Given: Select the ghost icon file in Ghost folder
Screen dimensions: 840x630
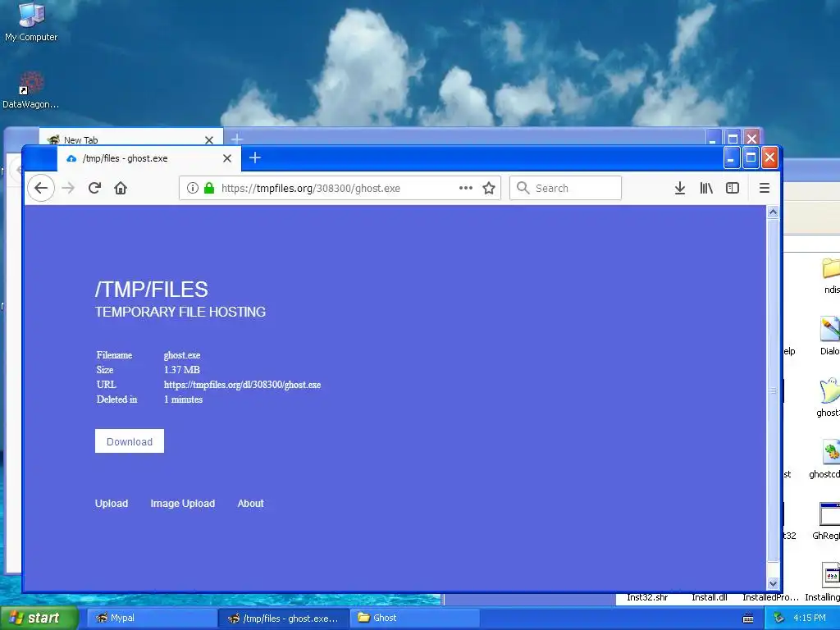Looking at the screenshot, I should pos(829,396).
